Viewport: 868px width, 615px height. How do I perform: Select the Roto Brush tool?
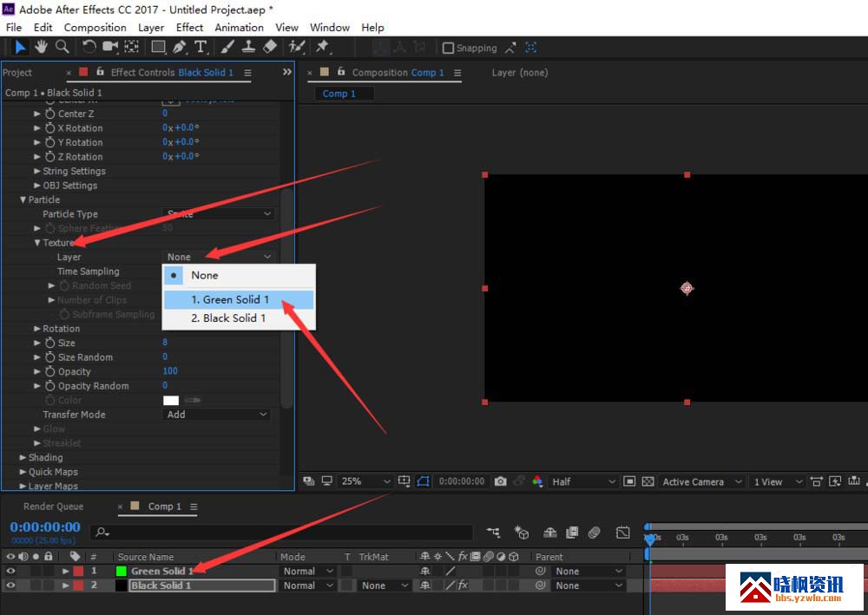tap(297, 48)
